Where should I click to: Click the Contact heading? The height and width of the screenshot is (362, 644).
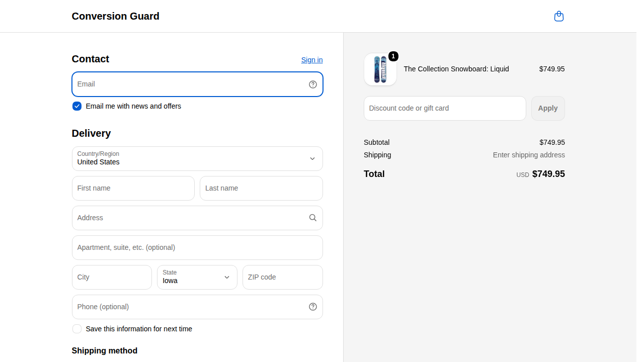pyautogui.click(x=91, y=59)
